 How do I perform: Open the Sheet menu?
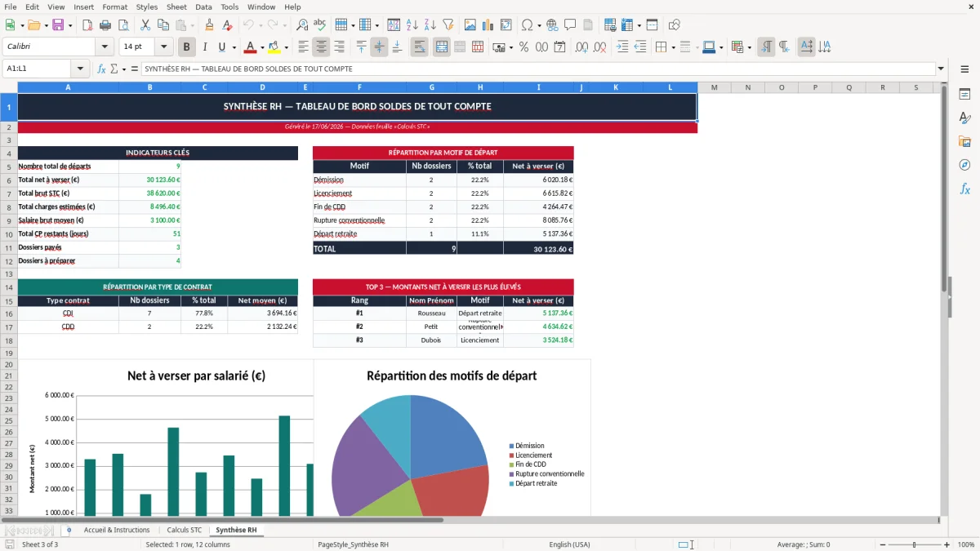(x=176, y=7)
